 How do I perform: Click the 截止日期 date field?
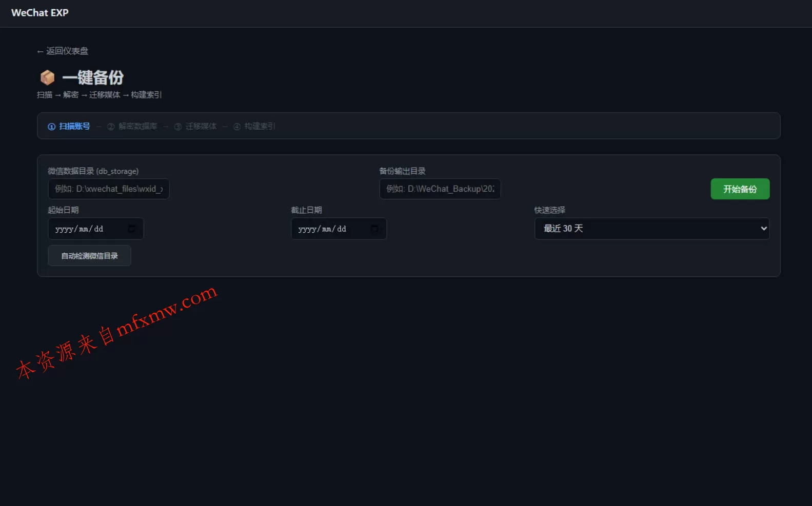339,229
